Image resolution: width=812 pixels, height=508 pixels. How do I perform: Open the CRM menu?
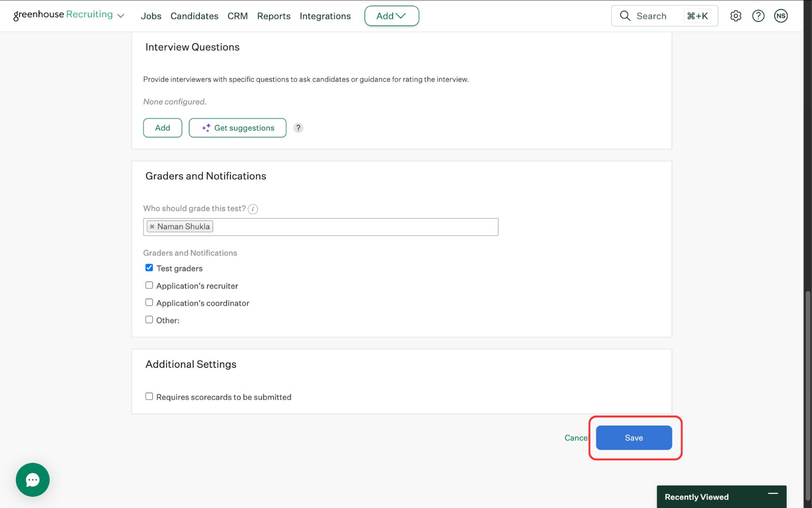pos(238,16)
